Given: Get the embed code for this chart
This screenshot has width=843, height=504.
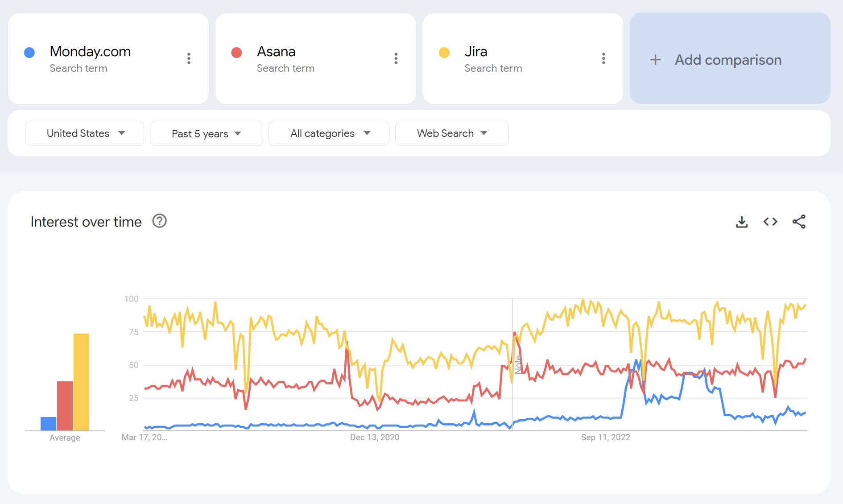Looking at the screenshot, I should pyautogui.click(x=770, y=222).
